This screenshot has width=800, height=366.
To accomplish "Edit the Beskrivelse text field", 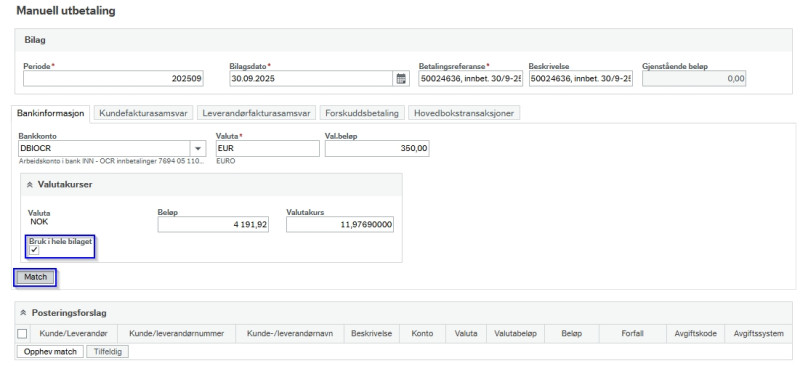I will (581, 79).
